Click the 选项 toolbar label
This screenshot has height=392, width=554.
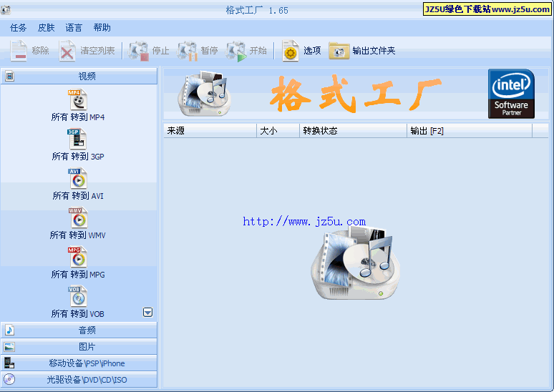point(312,51)
